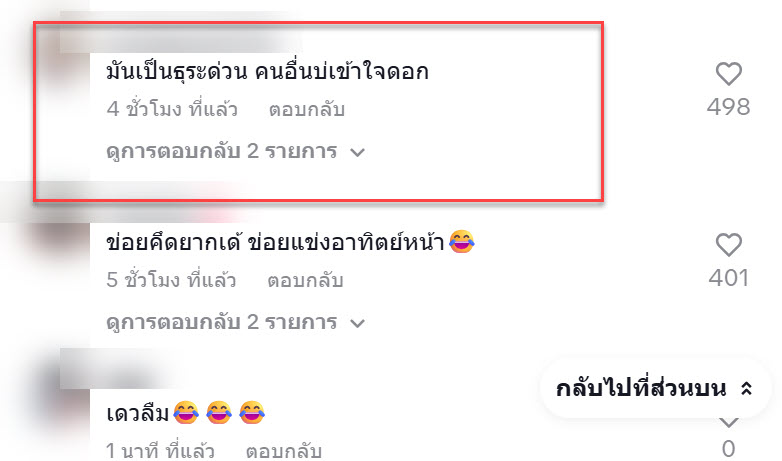Viewport: 782px width, 461px height.
Task: Like the comment with 498 likes
Action: tap(729, 74)
